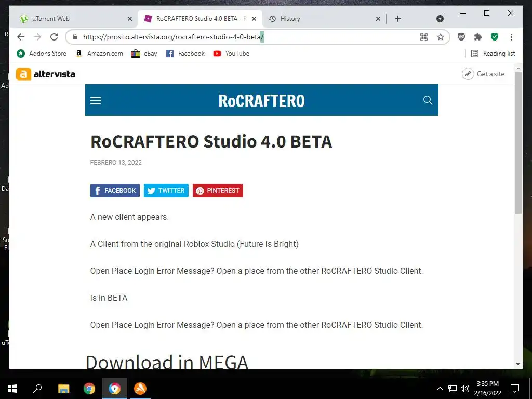
Task: Open the site search magnifier icon
Action: click(428, 100)
